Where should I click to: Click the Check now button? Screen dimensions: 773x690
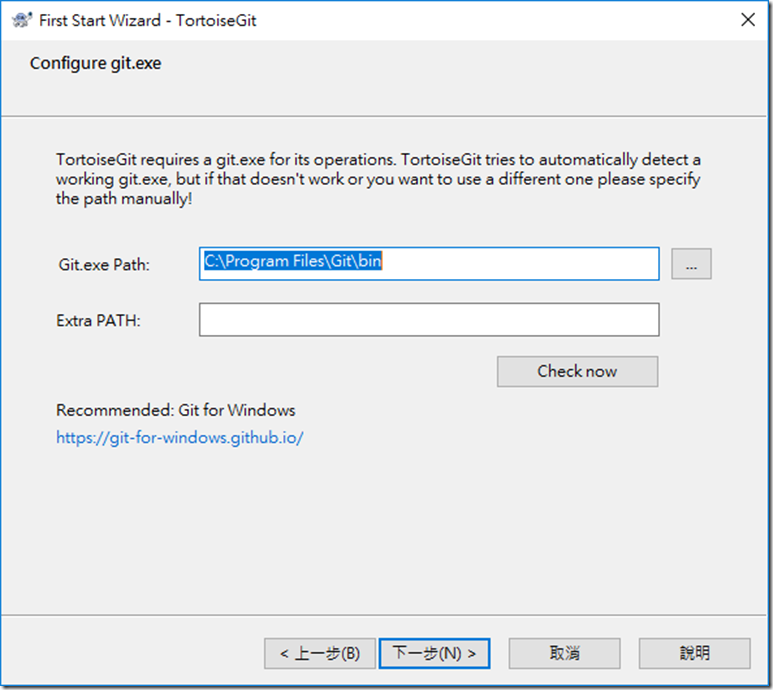point(577,371)
